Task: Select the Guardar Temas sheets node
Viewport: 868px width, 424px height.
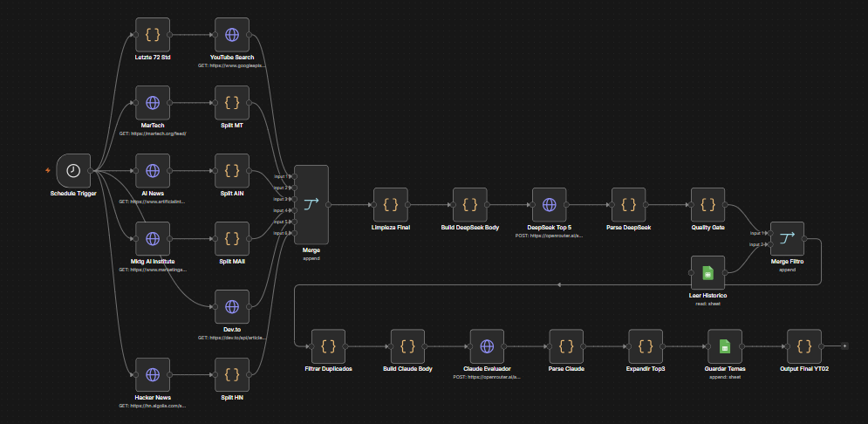Action: 724,346
